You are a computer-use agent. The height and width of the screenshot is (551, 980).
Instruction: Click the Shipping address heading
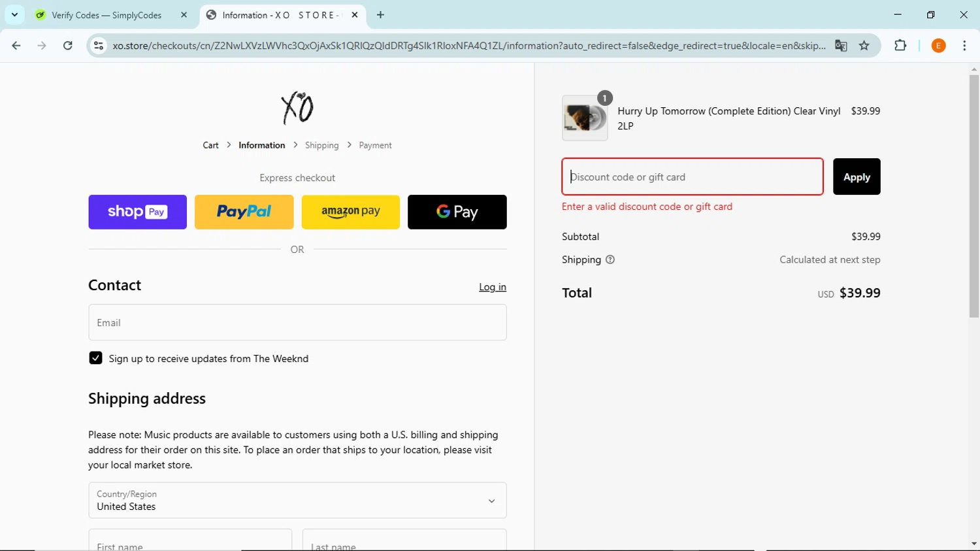(x=147, y=399)
